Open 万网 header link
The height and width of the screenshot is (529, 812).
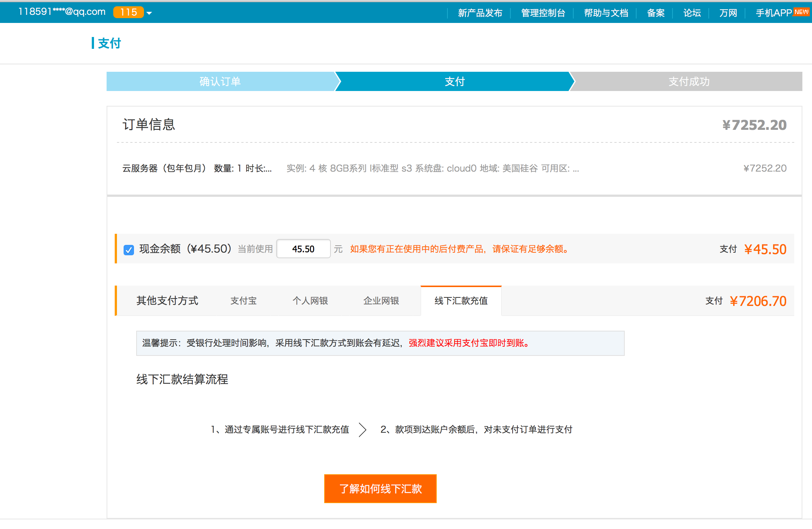coord(728,13)
